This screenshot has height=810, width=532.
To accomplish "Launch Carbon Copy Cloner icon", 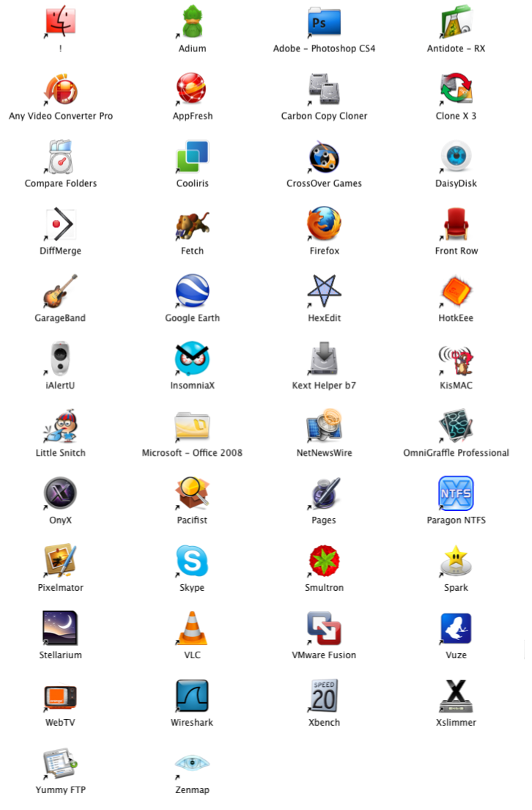I will pos(324,89).
